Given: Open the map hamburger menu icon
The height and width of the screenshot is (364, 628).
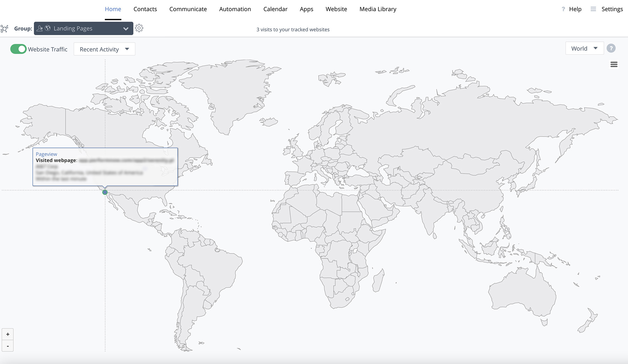Looking at the screenshot, I should point(614,65).
